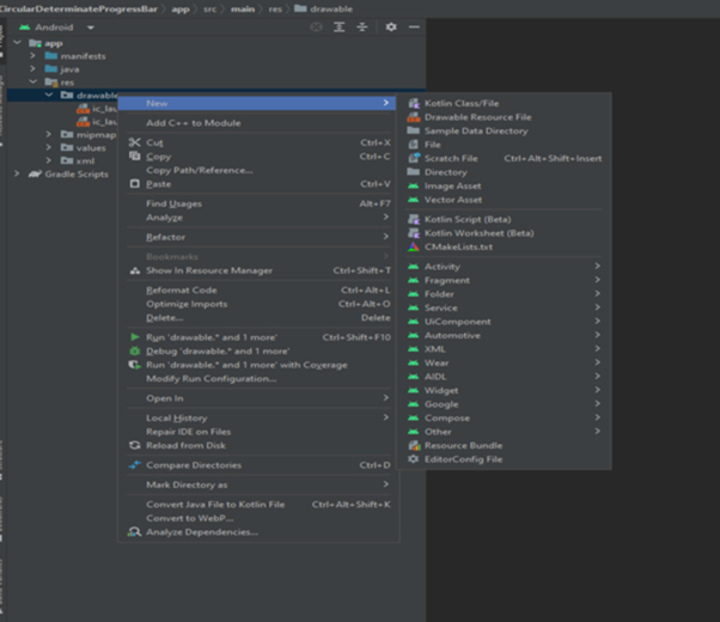Click the Kotlin Script (Beta) icon
This screenshot has height=622, width=720.
click(414, 219)
